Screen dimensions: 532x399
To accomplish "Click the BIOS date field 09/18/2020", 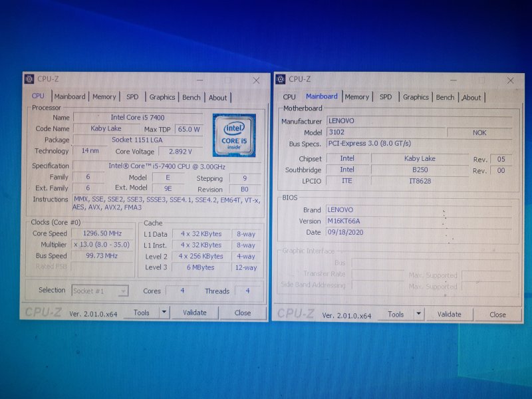I will [x=419, y=232].
